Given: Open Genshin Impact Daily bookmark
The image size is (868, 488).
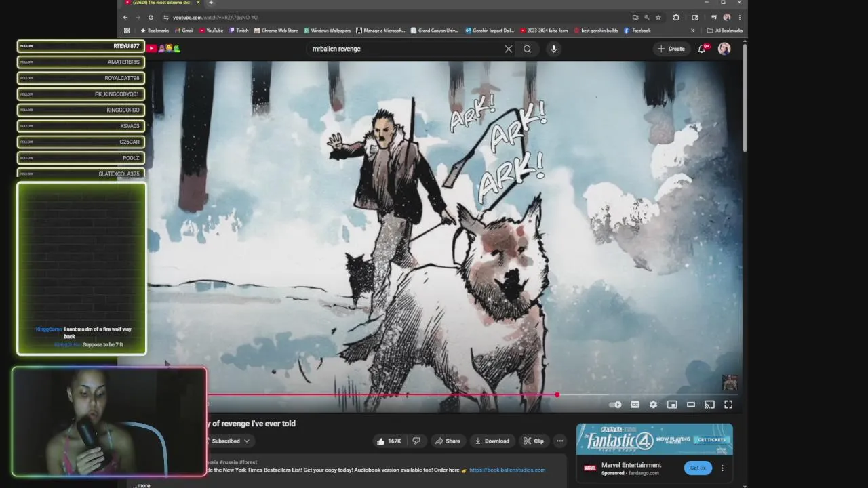Looking at the screenshot, I should pos(490,30).
